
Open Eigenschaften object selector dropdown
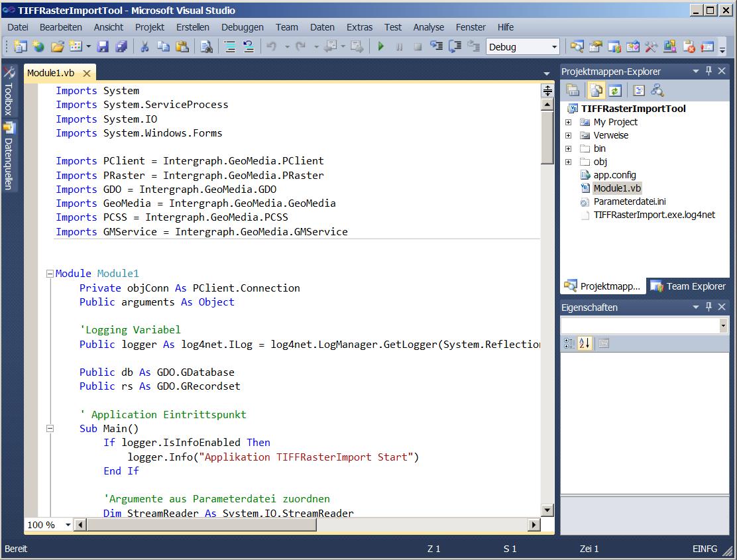723,325
